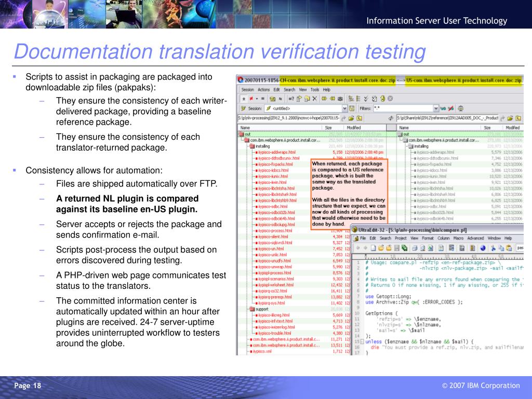
Task: Select red 'iiypisco-fixpacks.html' in left pane
Action: (x=275, y=164)
